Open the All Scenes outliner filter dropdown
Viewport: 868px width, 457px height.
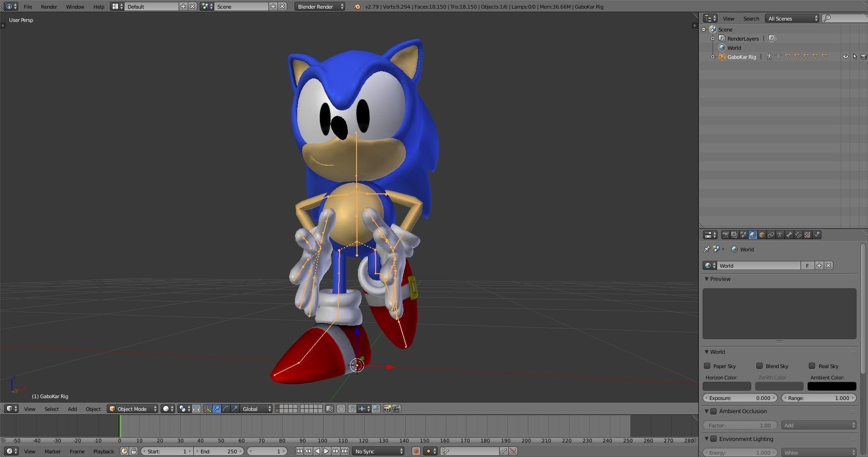coord(792,18)
